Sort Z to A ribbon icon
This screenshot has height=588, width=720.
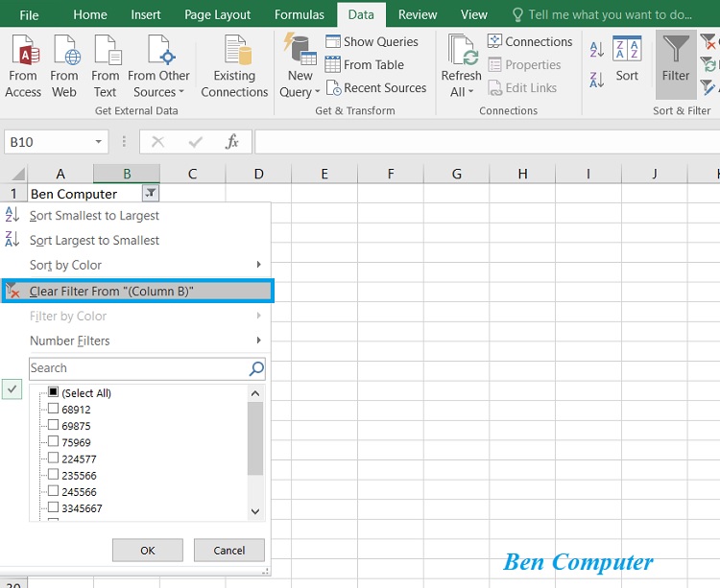597,80
